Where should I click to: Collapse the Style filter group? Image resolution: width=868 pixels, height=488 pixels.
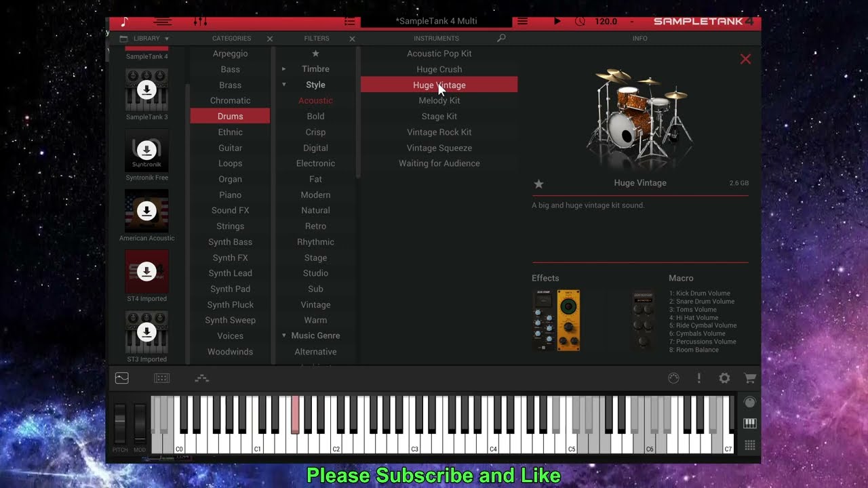[283, 85]
